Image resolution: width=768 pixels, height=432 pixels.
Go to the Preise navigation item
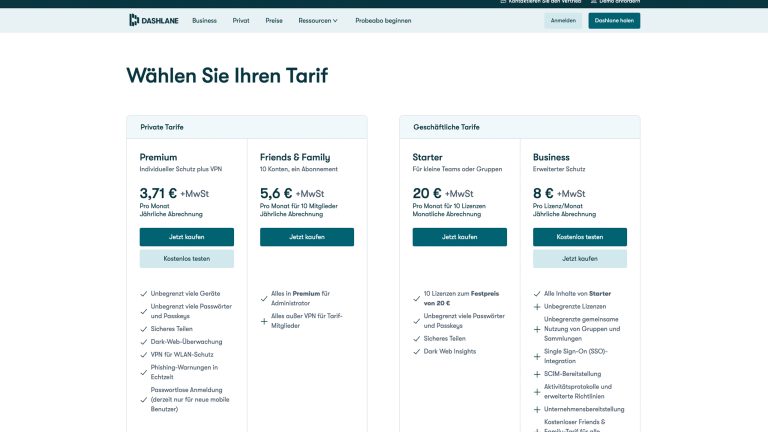click(x=274, y=20)
